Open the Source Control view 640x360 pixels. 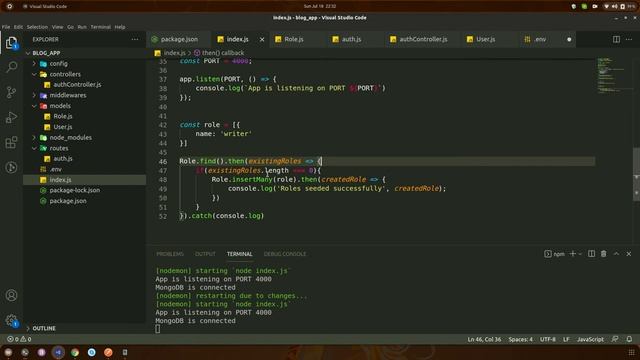[x=11, y=92]
